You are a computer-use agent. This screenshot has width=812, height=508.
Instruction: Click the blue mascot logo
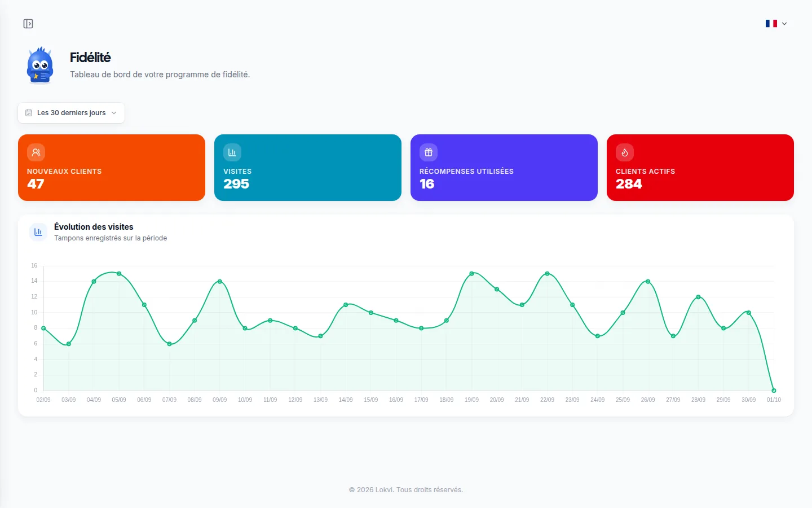[40, 65]
